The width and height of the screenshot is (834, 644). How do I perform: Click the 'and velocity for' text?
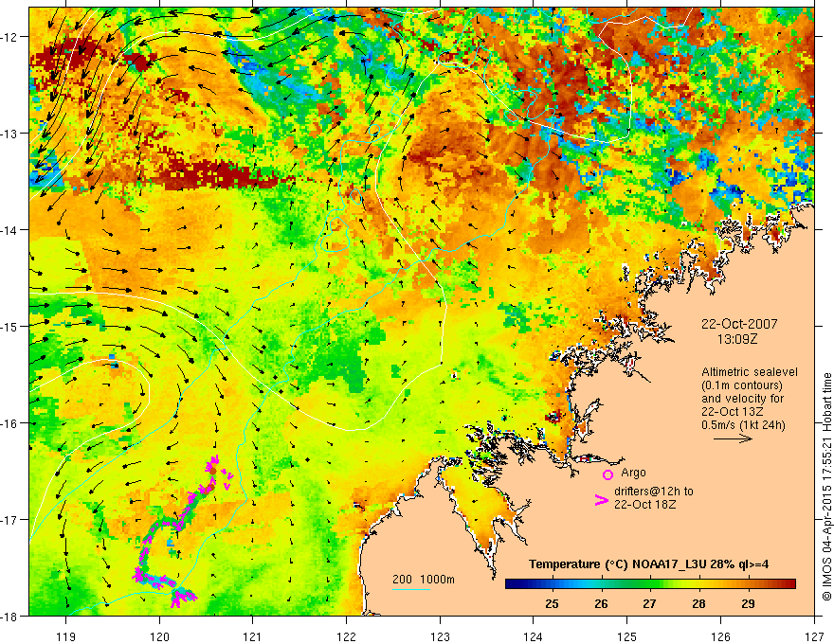coord(742,399)
